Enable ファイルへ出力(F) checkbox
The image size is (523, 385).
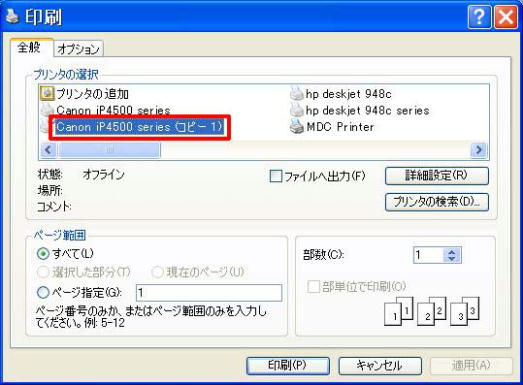(276, 176)
